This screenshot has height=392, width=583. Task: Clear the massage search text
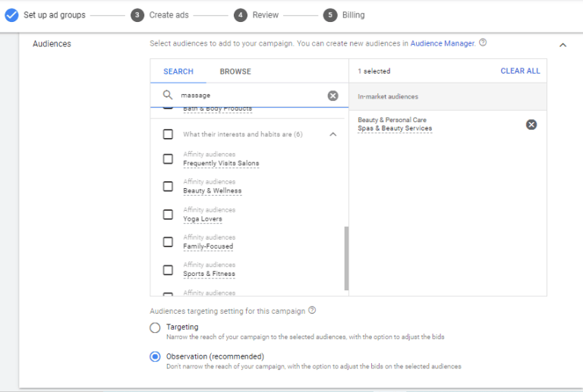(332, 96)
